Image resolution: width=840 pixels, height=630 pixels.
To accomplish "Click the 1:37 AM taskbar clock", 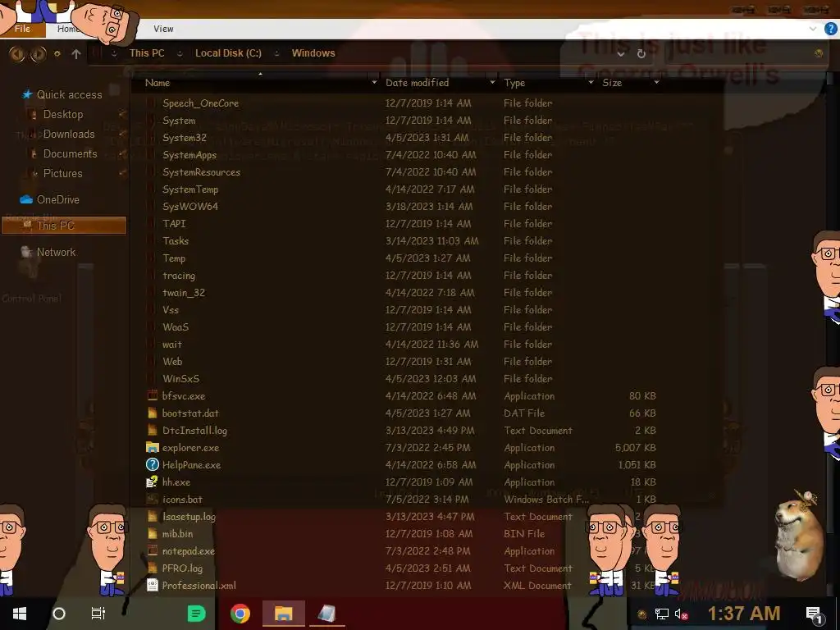I will pos(743,614).
